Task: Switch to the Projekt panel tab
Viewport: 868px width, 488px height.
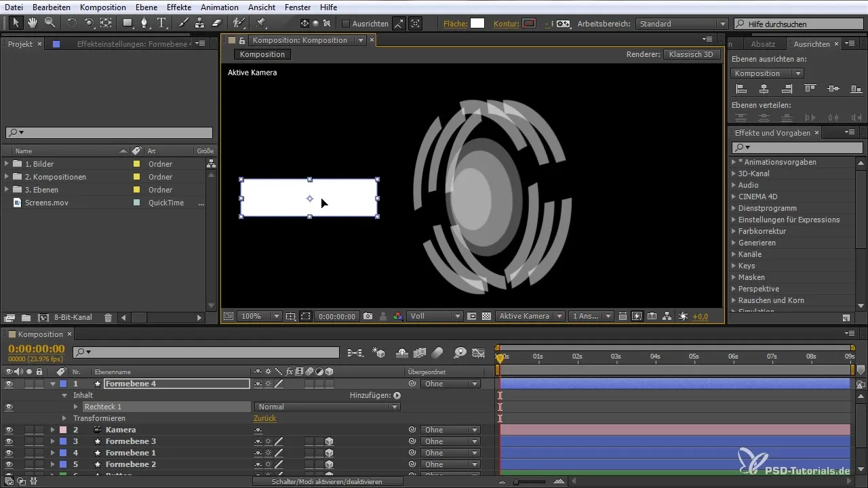Action: (x=20, y=43)
